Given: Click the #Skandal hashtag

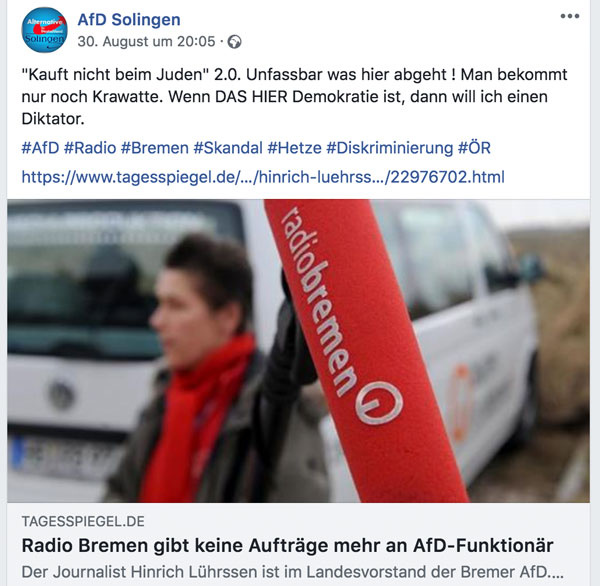Looking at the screenshot, I should (x=228, y=148).
